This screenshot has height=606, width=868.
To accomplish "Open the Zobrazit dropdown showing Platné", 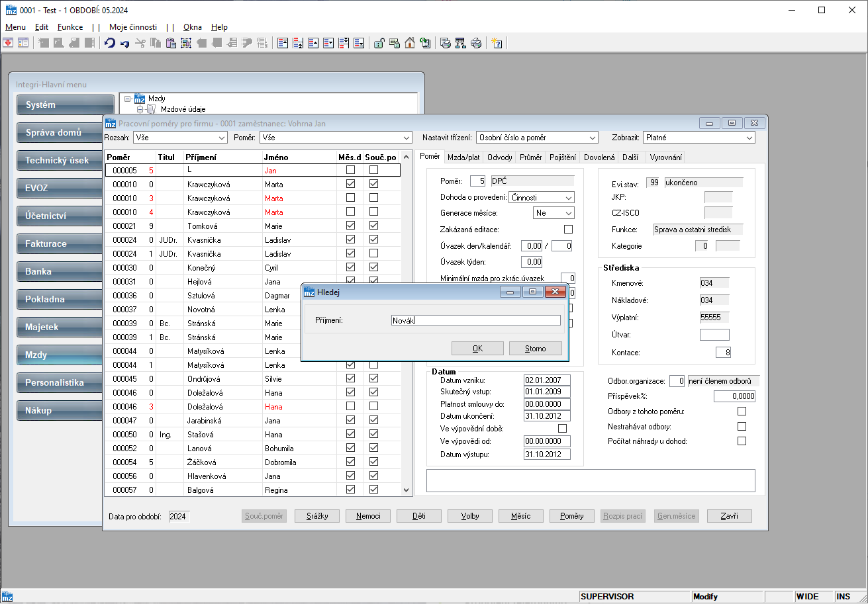I will 699,138.
